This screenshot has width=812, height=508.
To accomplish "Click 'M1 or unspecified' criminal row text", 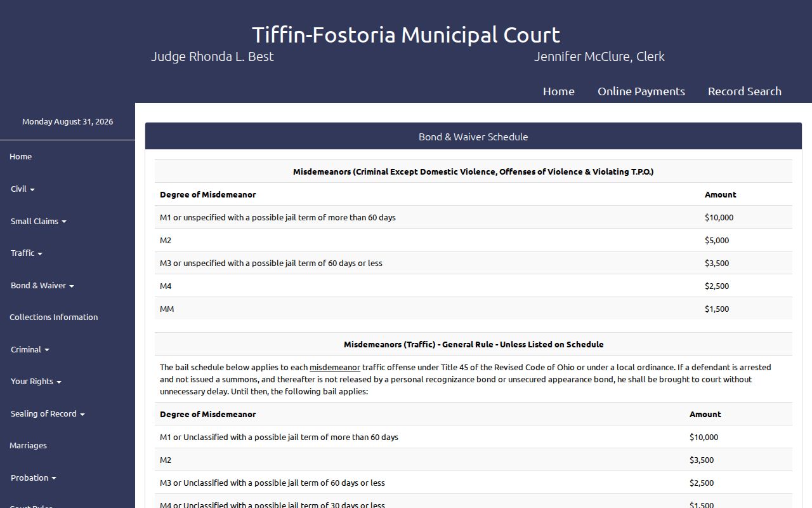I will point(278,217).
